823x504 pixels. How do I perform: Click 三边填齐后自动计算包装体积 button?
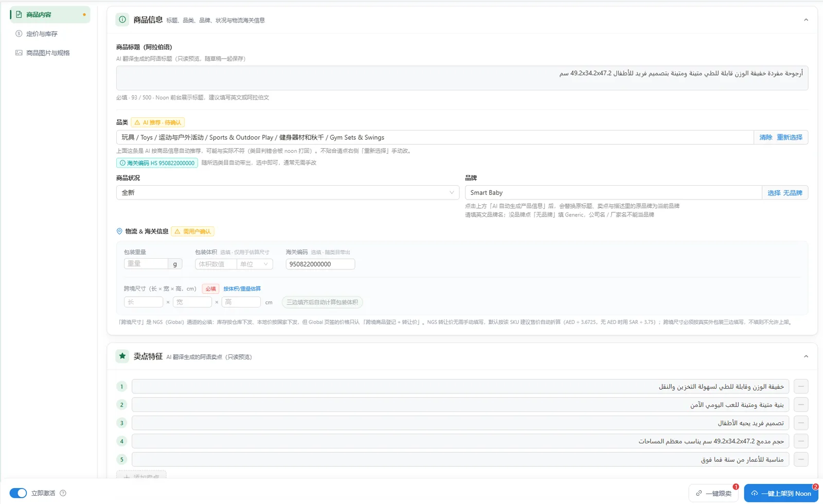(x=322, y=302)
